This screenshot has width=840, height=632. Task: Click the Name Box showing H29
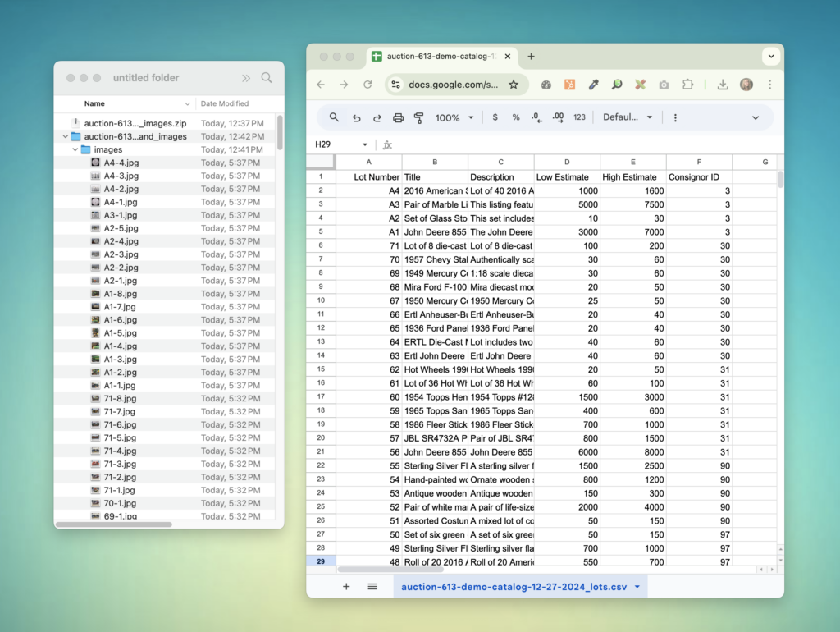tap(338, 144)
